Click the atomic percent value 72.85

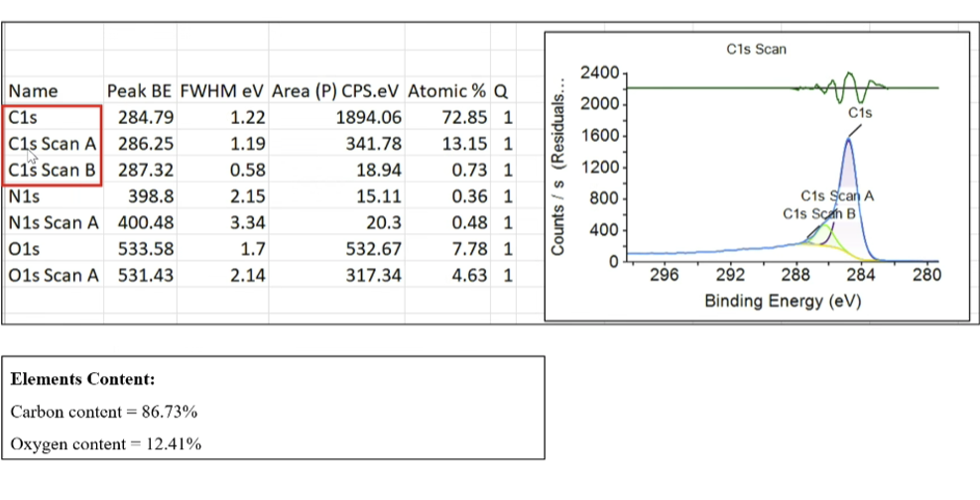coord(464,118)
